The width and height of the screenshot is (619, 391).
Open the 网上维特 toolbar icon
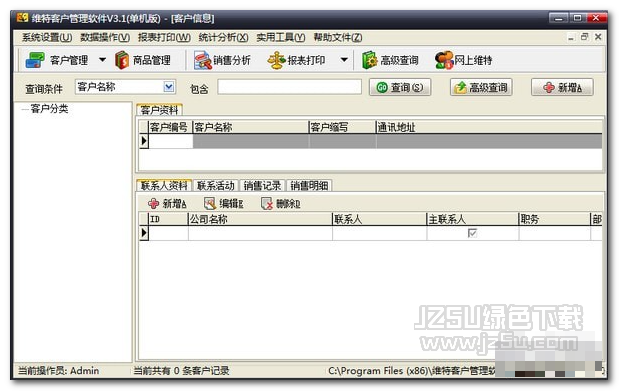pyautogui.click(x=463, y=60)
